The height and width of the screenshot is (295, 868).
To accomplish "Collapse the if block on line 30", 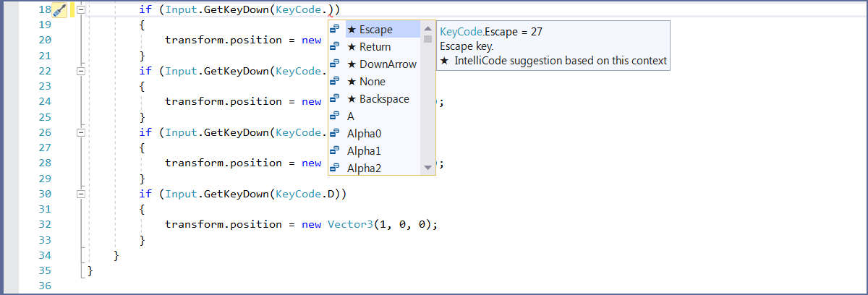I will 81,194.
